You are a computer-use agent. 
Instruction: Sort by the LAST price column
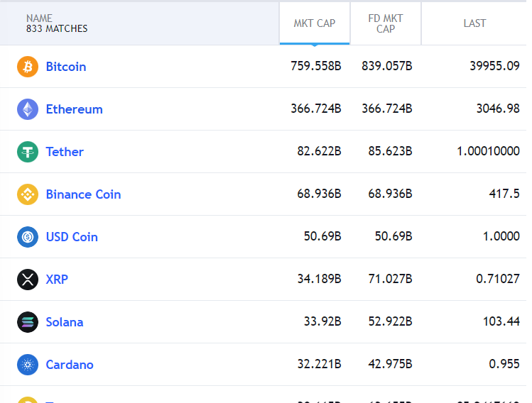tap(474, 23)
